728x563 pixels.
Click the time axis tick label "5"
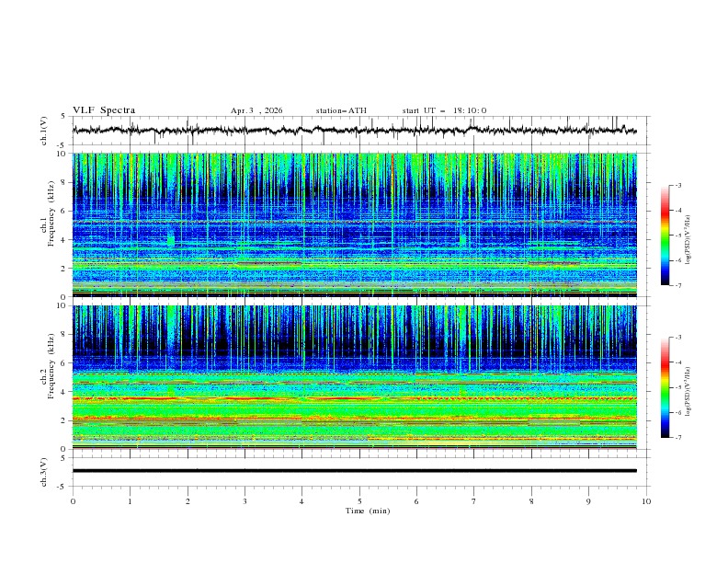pos(359,501)
